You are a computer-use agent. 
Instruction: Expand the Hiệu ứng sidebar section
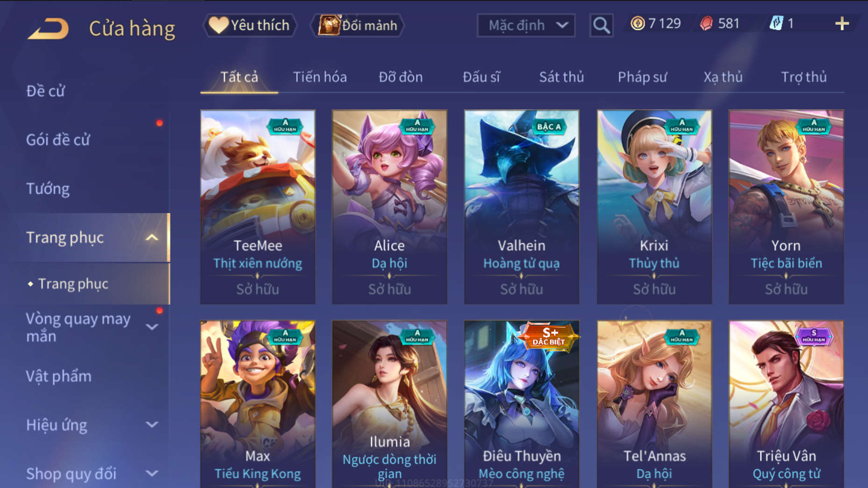click(x=152, y=424)
